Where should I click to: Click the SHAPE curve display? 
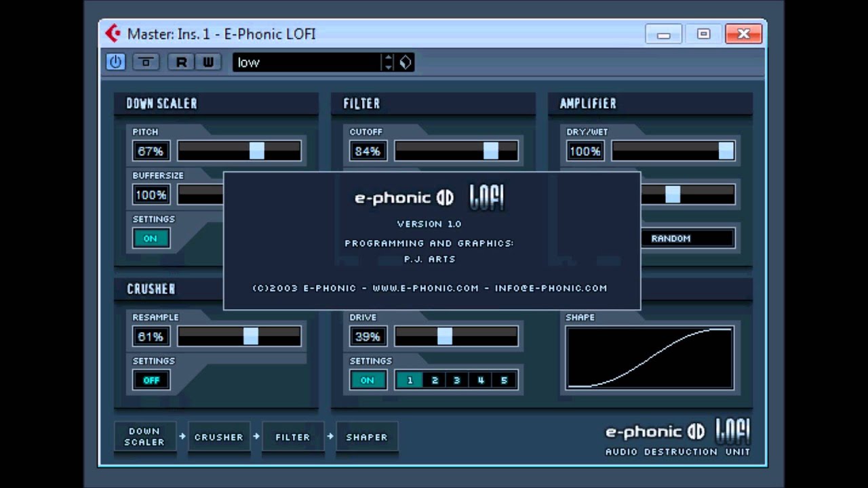[650, 358]
